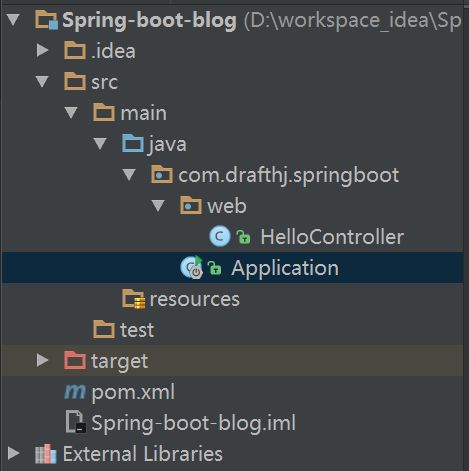Click the HelloController class icon

[220, 236]
